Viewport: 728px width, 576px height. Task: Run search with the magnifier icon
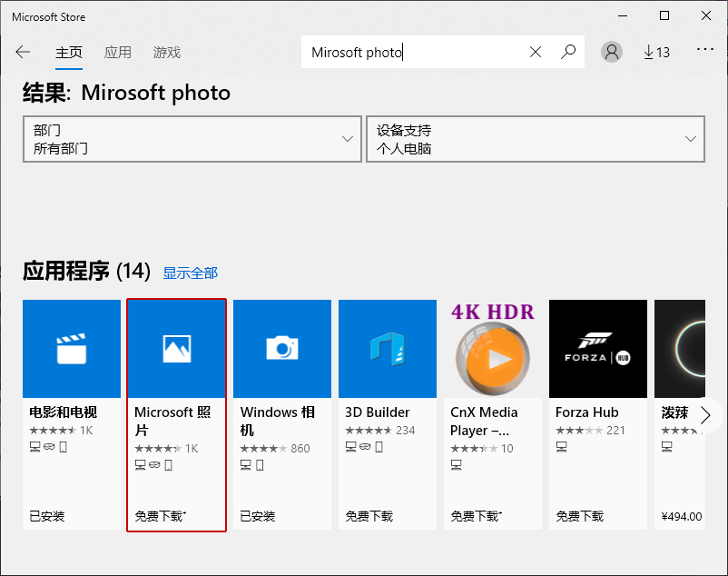pos(568,52)
